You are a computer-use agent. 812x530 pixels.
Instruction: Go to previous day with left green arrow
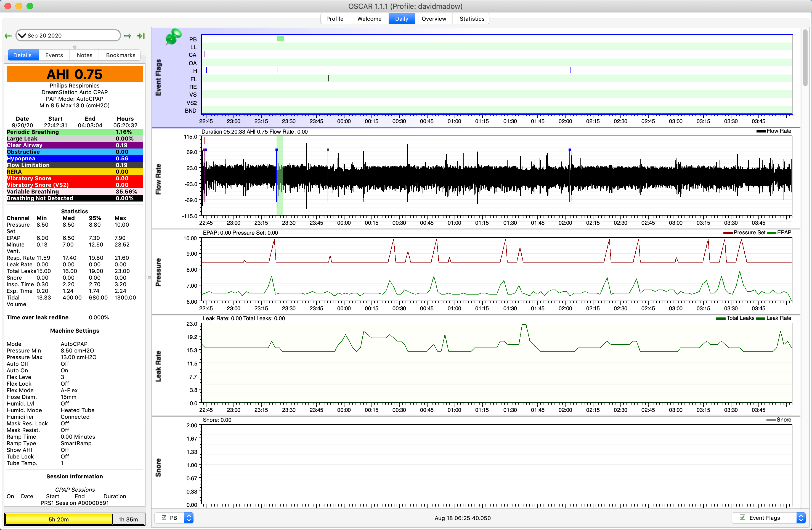[x=9, y=36]
